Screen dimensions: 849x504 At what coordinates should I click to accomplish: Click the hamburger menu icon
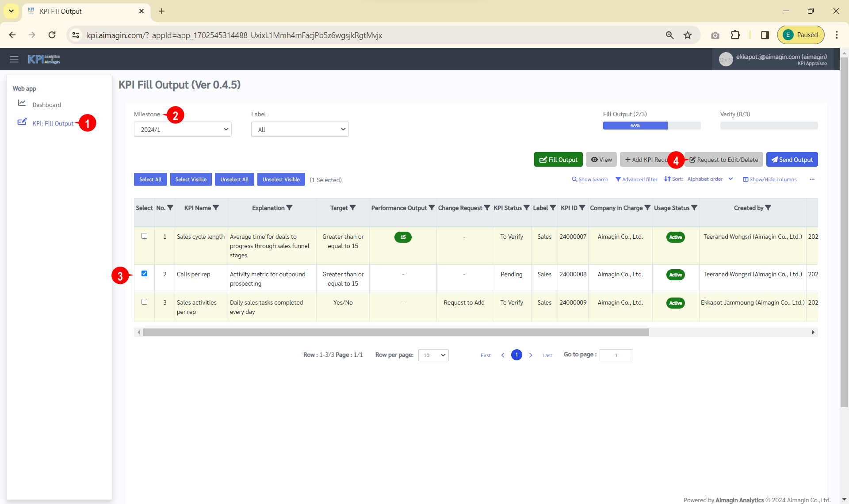14,59
